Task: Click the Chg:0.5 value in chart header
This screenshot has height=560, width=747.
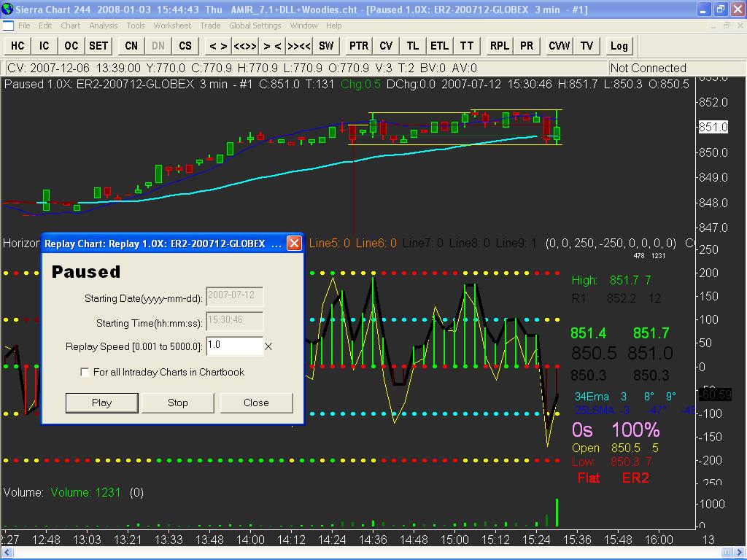Action: point(360,85)
